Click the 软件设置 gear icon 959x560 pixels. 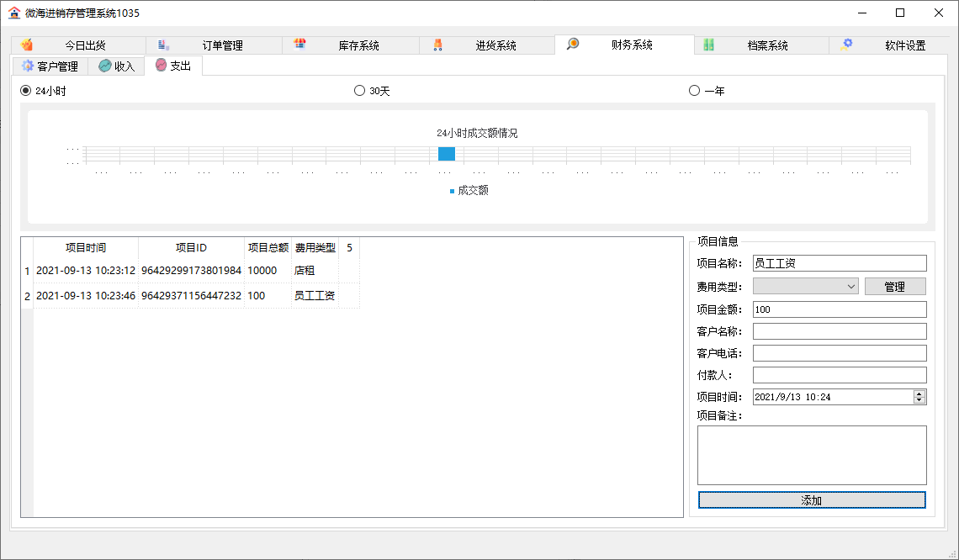click(x=846, y=45)
